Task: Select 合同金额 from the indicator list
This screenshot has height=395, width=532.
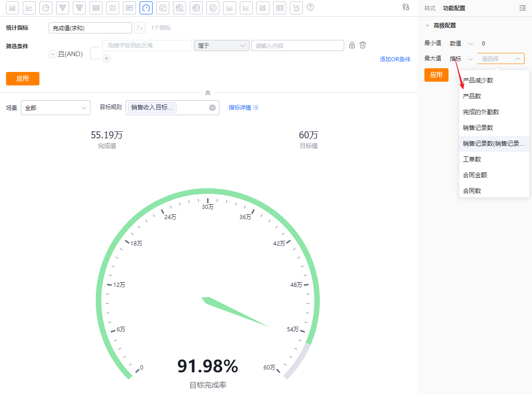Action: point(474,175)
